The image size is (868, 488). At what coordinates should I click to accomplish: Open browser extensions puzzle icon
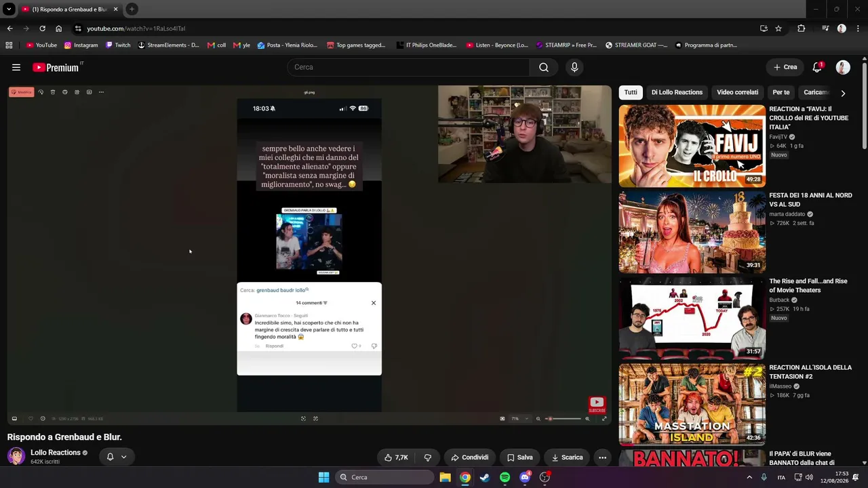coord(802,28)
